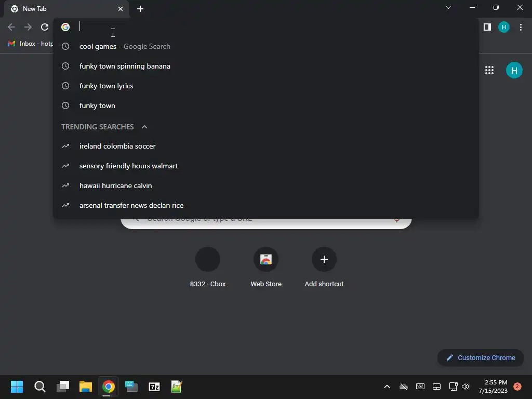The height and width of the screenshot is (399, 532).
Task: Open the Gmail Inbox bookmark
Action: [30, 44]
